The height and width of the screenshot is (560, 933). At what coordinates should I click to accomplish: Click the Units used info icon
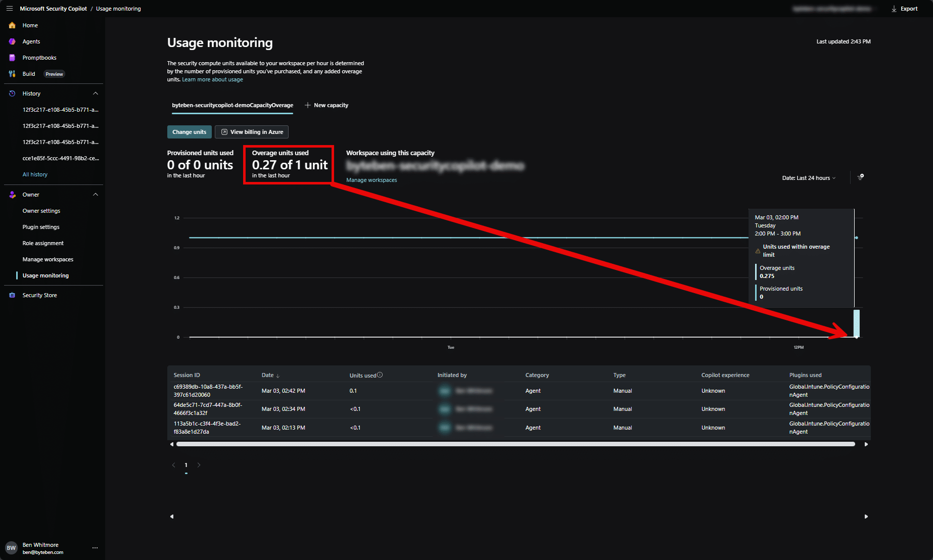380,375
